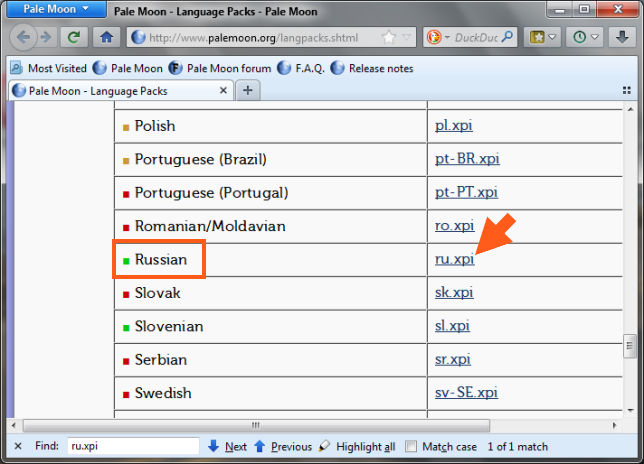
Task: Download the sv-SE.xpi language pack
Action: 466,393
